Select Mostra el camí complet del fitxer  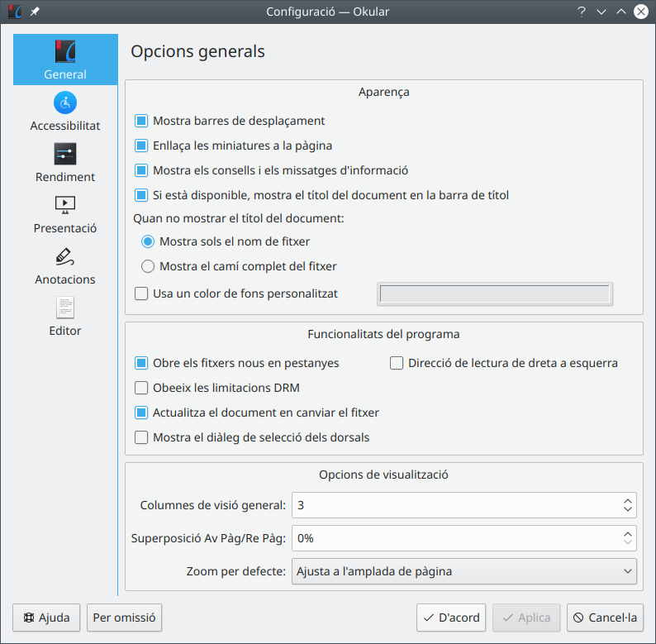coord(148,266)
